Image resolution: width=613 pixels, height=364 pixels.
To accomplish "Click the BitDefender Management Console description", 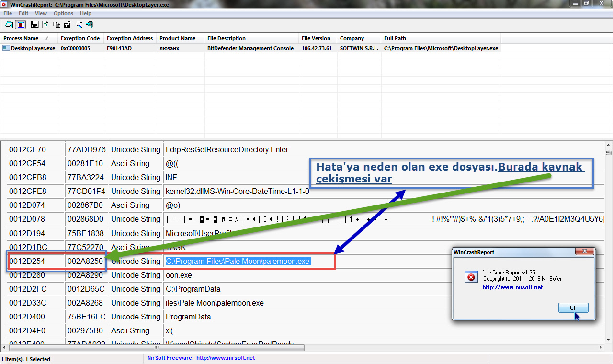I will [x=250, y=48].
